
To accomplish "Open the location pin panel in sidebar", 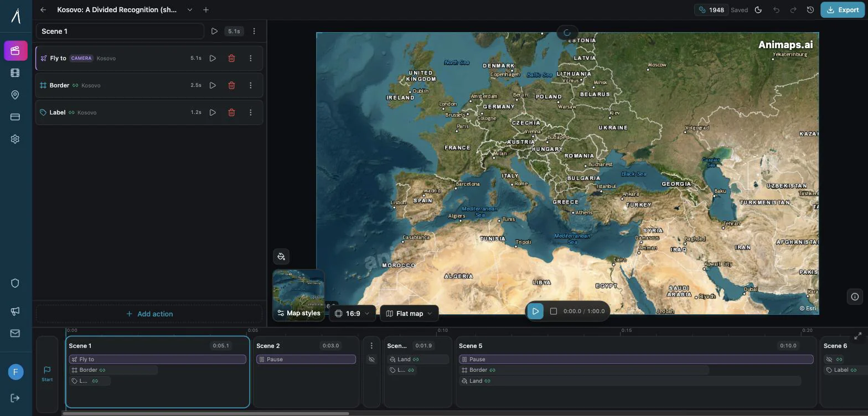I will [15, 95].
